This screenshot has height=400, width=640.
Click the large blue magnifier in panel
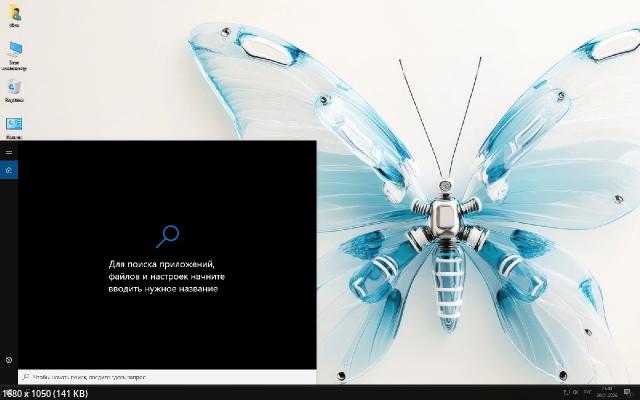[x=167, y=236]
